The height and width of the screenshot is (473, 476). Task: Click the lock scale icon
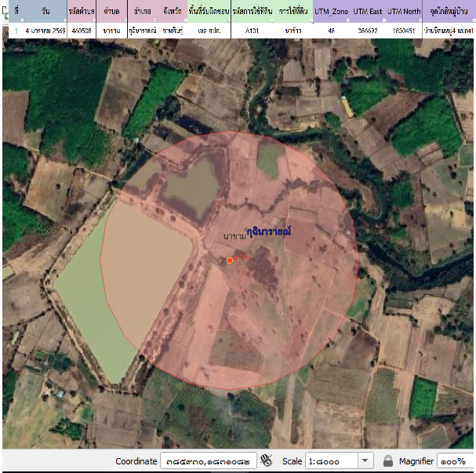(x=387, y=460)
